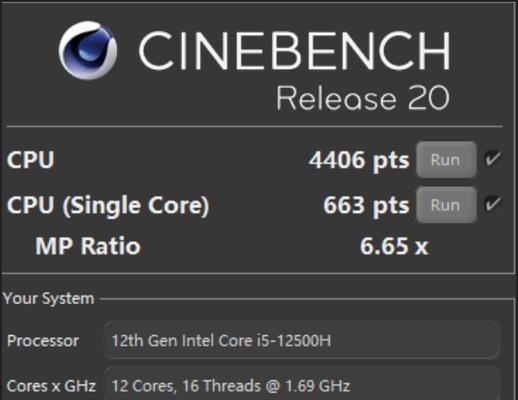Toggle the CPU test checkbox
Screen dimensions: 518x400
pos(493,158)
